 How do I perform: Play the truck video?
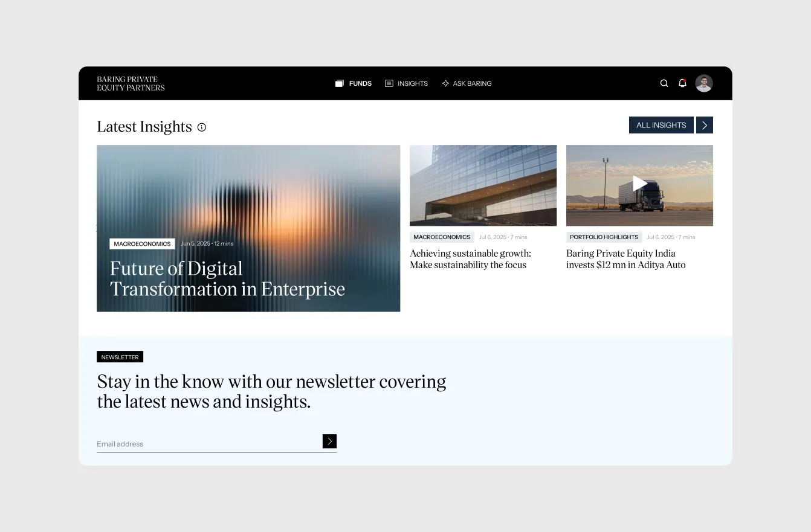click(x=639, y=183)
